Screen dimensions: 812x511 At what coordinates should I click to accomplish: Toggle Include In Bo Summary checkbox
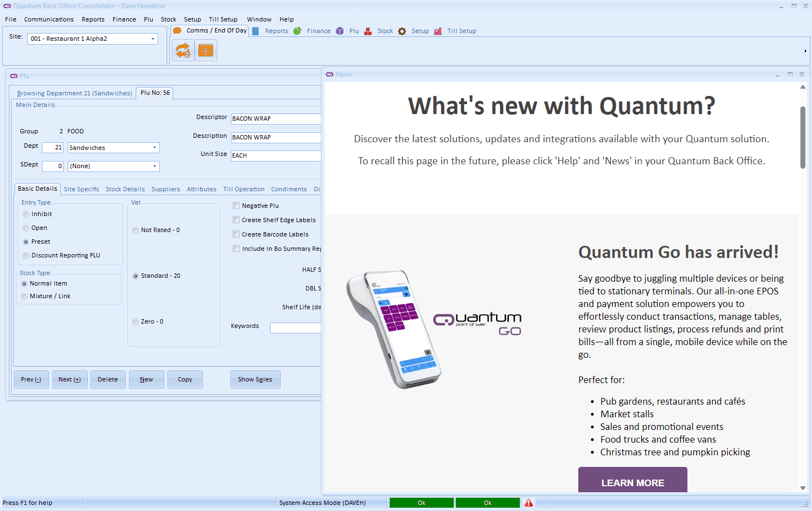tap(236, 249)
